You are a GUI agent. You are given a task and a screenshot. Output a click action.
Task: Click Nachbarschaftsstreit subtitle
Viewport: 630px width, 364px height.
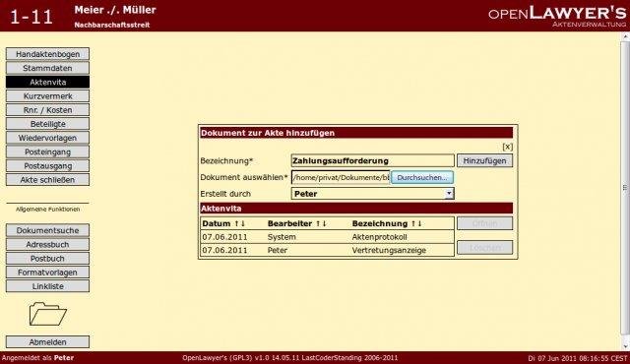coord(111,25)
